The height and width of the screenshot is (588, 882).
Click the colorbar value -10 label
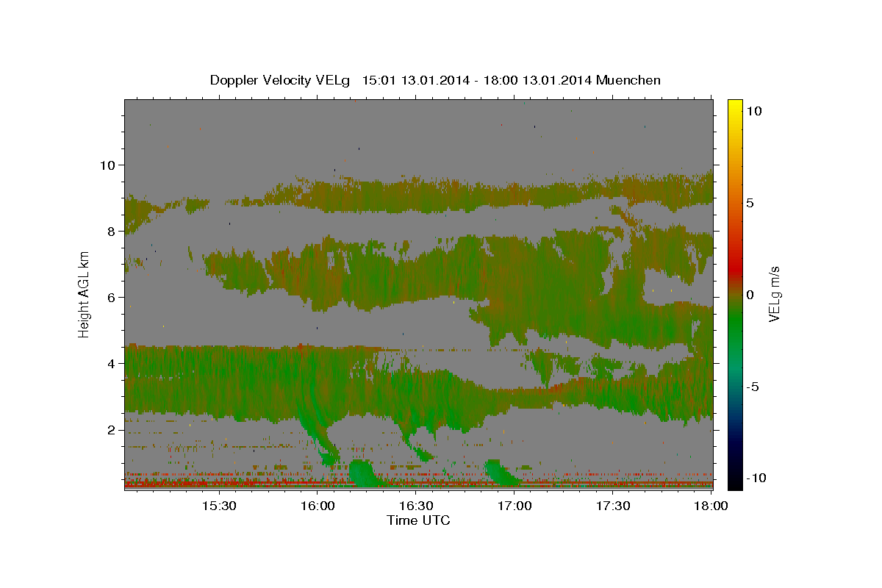point(756,478)
